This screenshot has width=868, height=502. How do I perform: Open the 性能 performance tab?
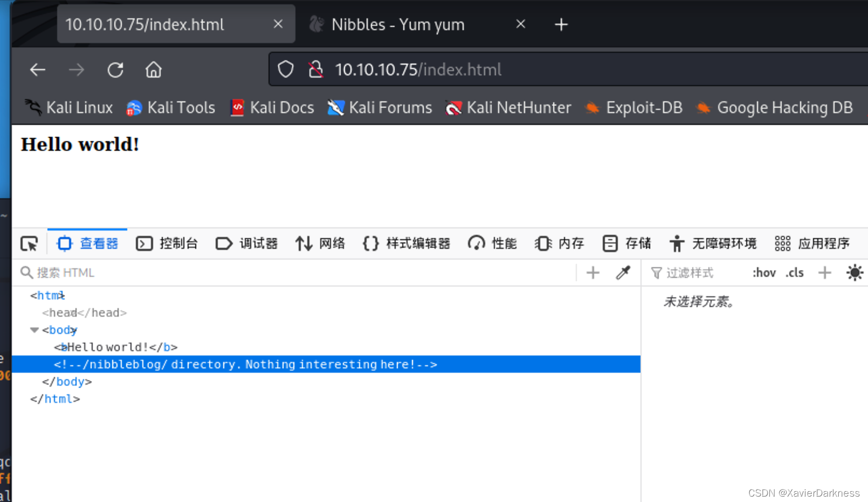tap(492, 243)
